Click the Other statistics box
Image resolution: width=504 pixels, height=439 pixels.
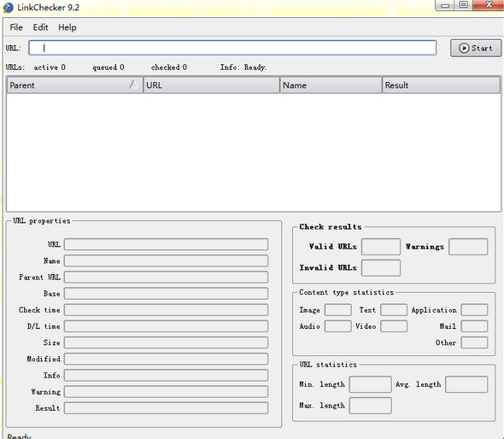pyautogui.click(x=474, y=342)
